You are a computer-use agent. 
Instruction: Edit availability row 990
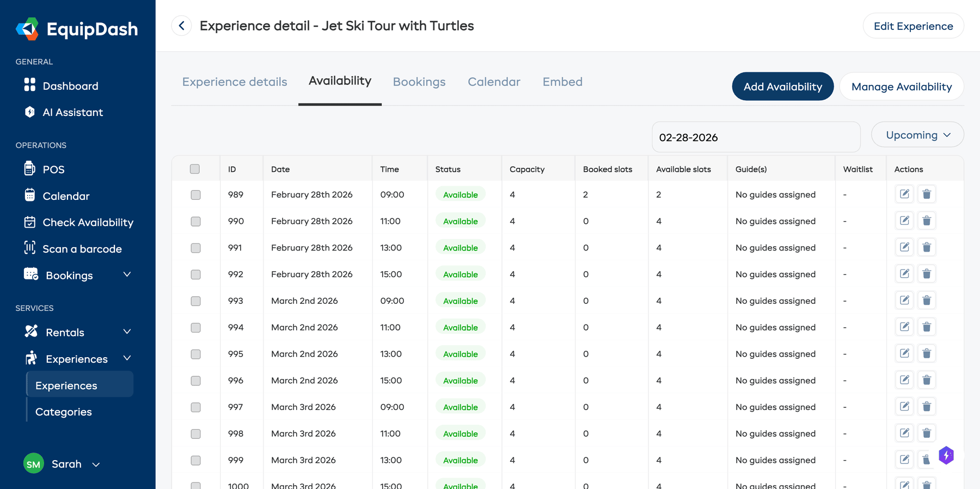point(904,221)
